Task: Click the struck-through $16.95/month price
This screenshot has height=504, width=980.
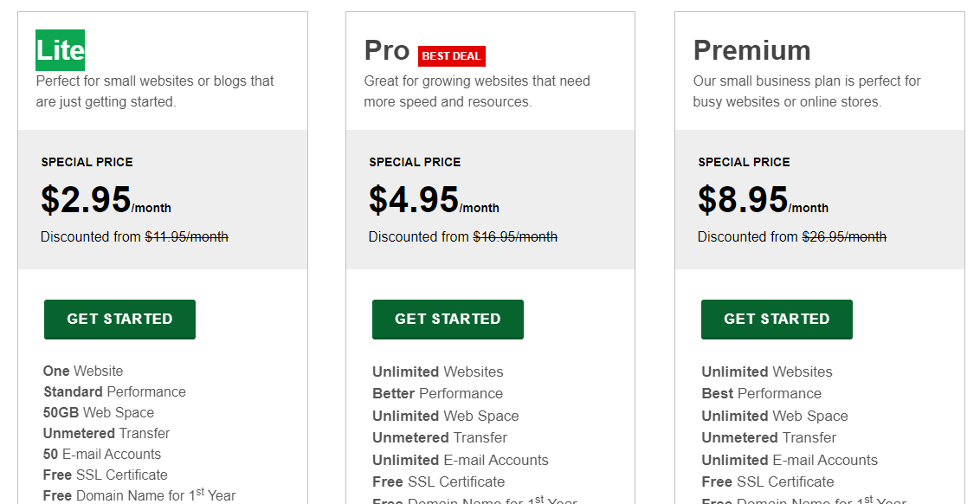Action: (515, 237)
